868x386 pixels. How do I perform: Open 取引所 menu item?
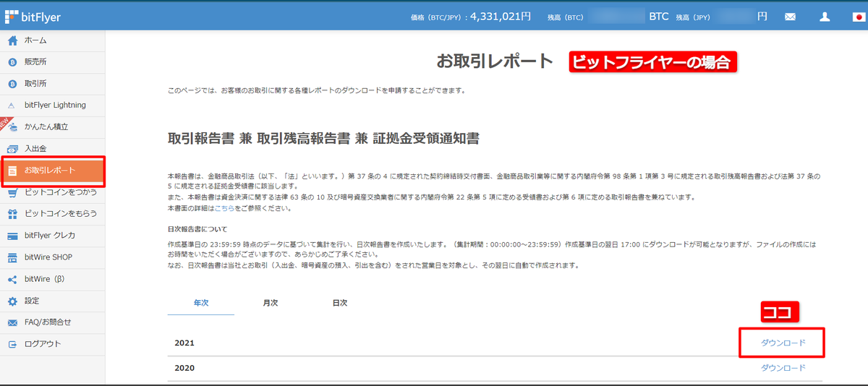pyautogui.click(x=35, y=84)
